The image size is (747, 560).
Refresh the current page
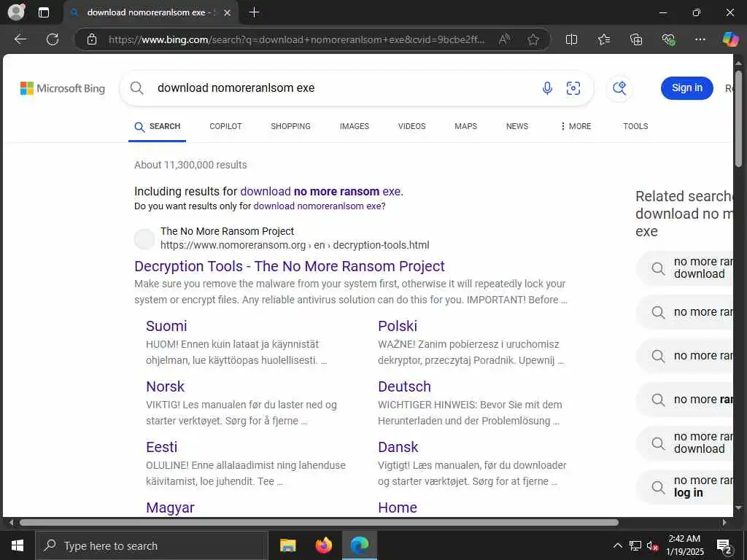[x=53, y=39]
